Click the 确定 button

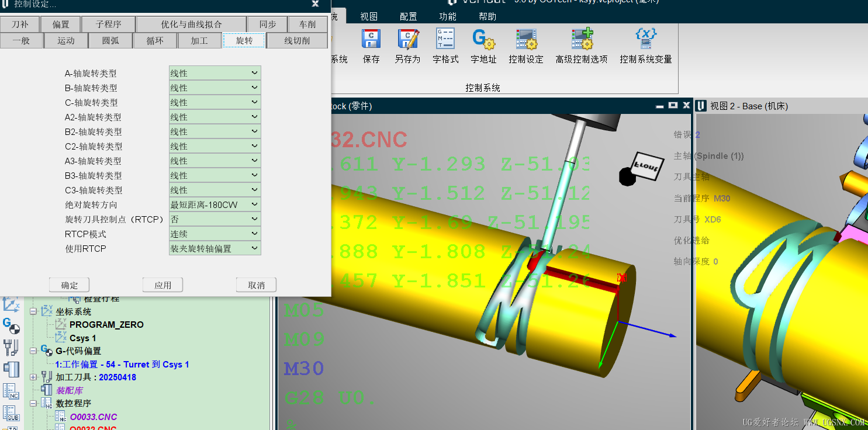tap(70, 285)
